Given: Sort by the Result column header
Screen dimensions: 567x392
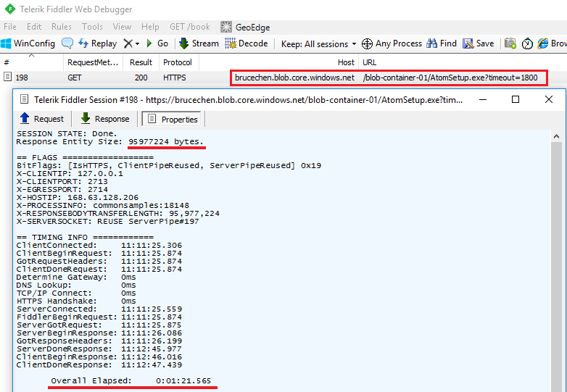Looking at the screenshot, I should click(x=141, y=62).
